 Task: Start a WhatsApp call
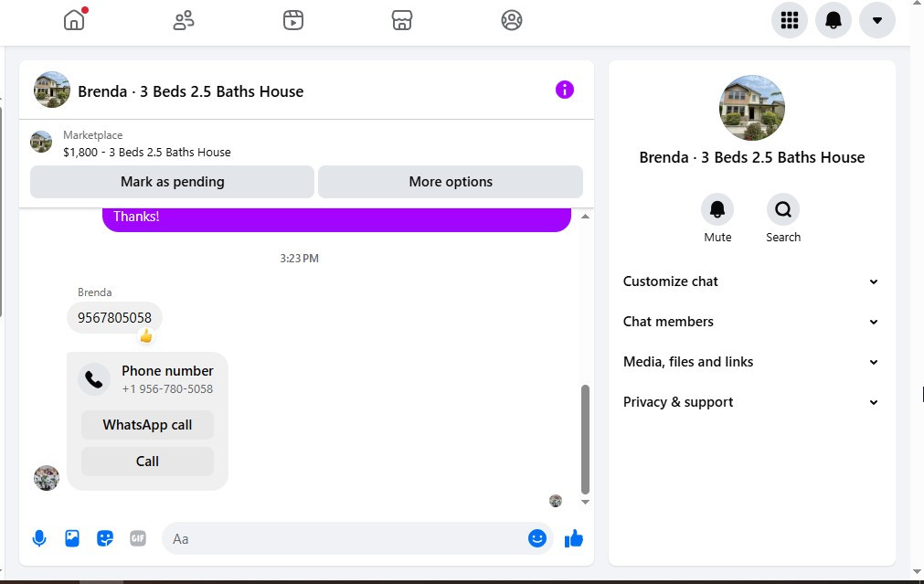point(147,425)
